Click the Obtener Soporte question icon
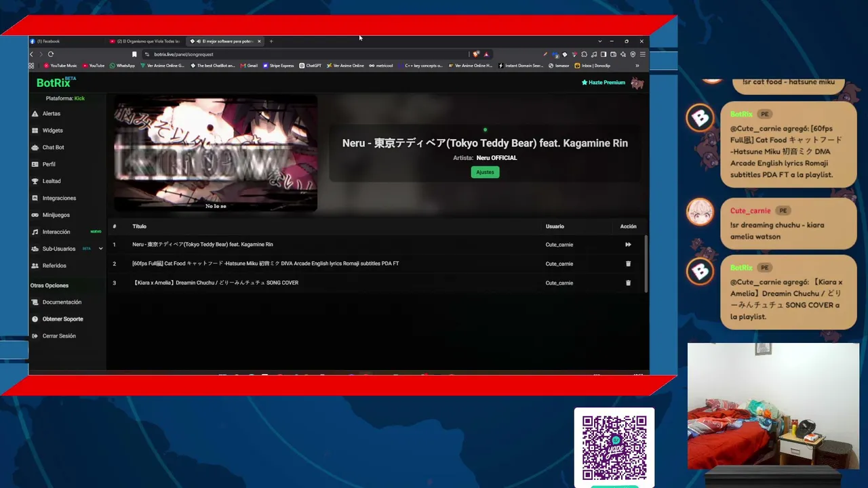The height and width of the screenshot is (488, 868). pos(35,319)
